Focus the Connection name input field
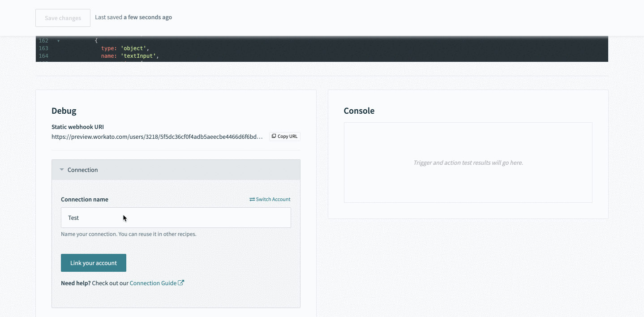 (176, 218)
